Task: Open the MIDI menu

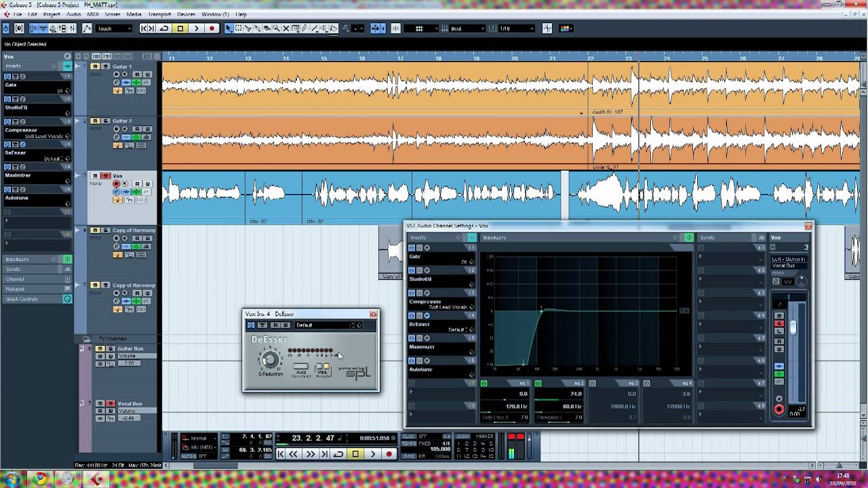Action: click(x=92, y=14)
